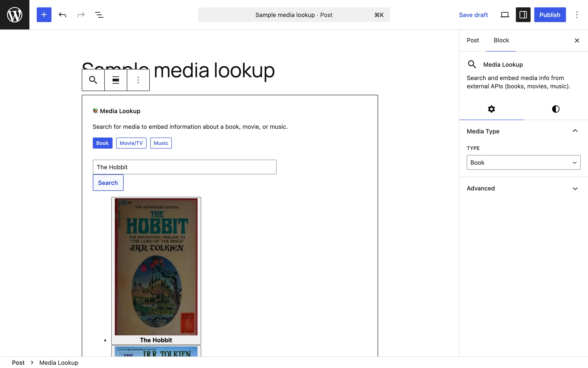Save draft of the post
Image resolution: width=588 pixels, height=368 pixels.
[473, 15]
